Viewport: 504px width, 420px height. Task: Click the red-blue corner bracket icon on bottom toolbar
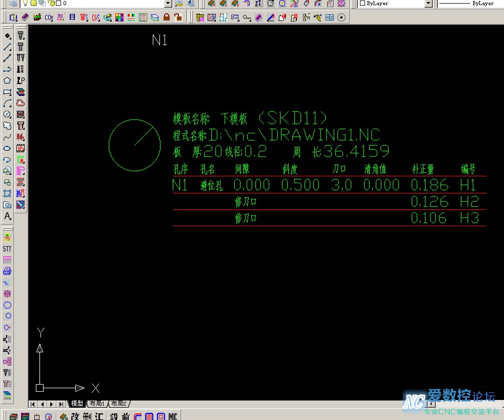click(137, 416)
